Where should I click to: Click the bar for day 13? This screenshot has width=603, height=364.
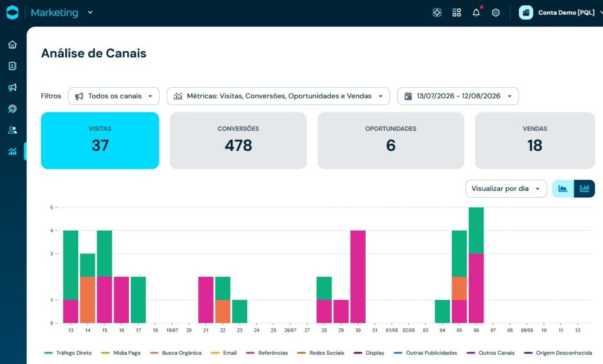tap(71, 277)
